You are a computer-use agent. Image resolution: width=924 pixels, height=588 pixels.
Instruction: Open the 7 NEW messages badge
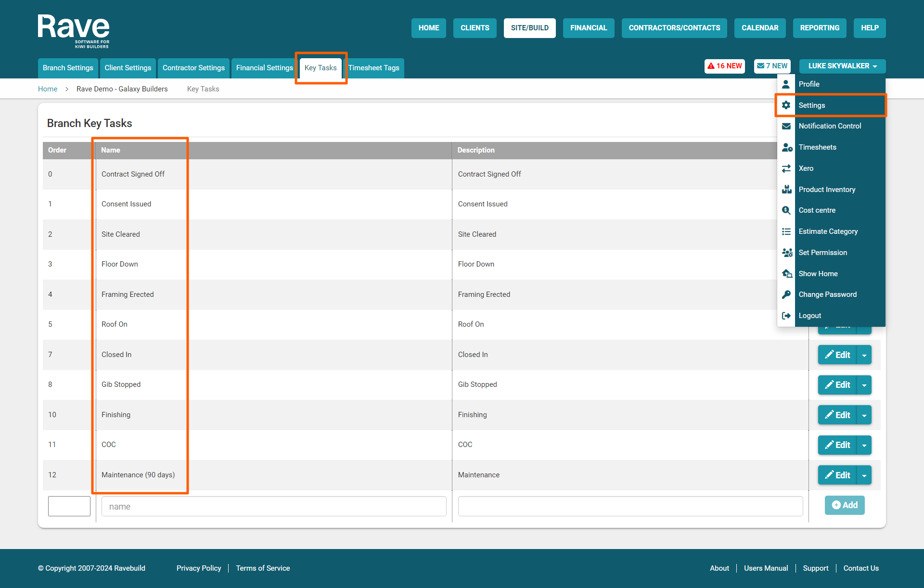click(x=772, y=66)
